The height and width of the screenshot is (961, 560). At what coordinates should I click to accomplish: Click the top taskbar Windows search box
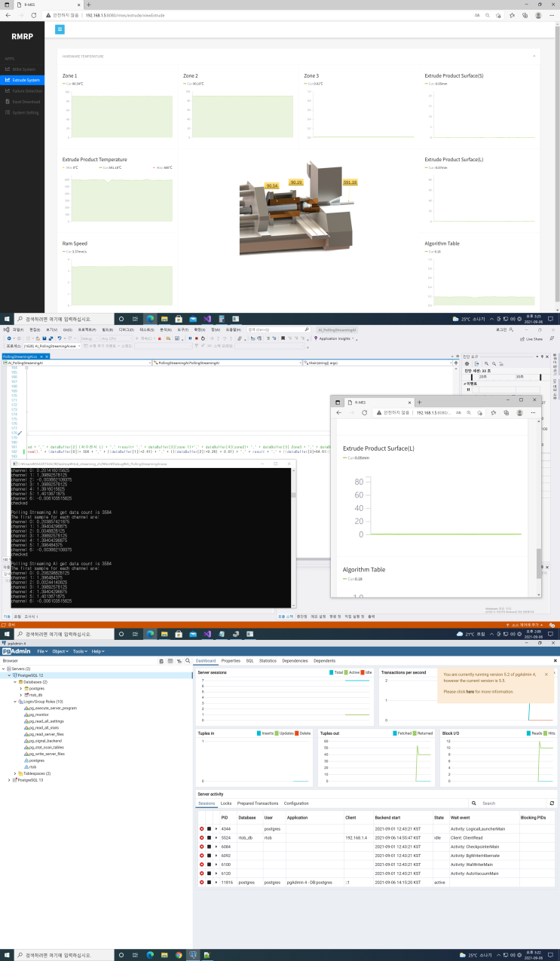pyautogui.click(x=64, y=319)
